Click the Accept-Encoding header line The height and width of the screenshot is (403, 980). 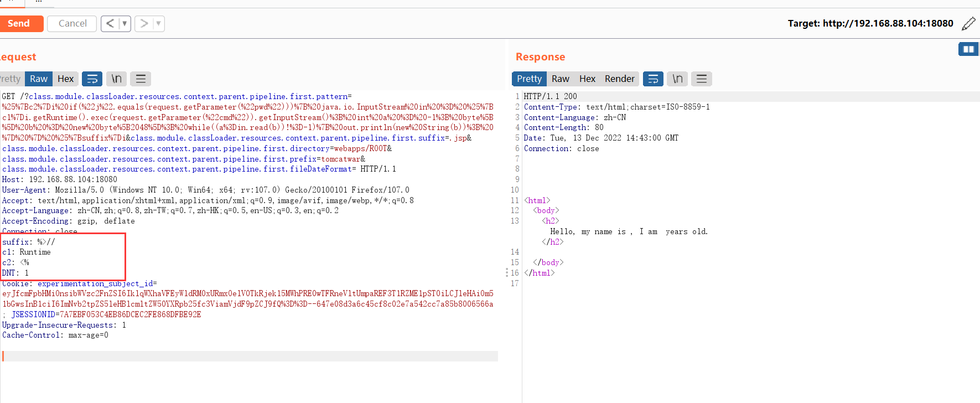coord(69,221)
